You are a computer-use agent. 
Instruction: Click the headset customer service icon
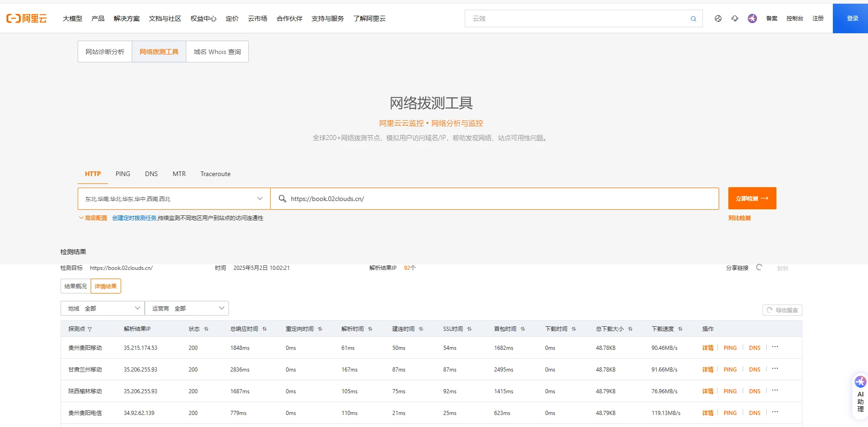click(x=735, y=18)
